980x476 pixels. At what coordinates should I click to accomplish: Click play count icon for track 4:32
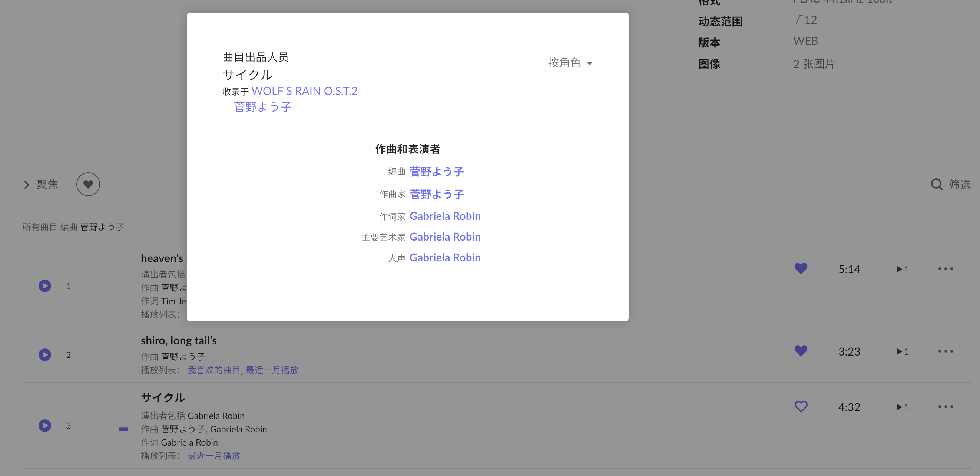tap(903, 407)
